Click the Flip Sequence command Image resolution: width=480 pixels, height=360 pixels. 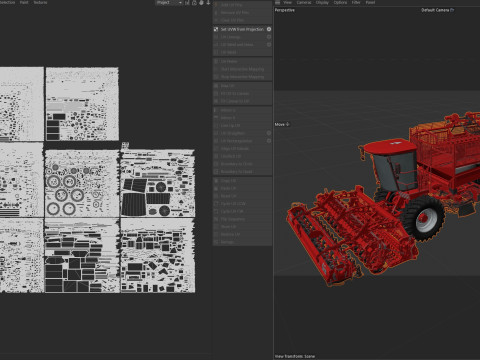(242, 219)
